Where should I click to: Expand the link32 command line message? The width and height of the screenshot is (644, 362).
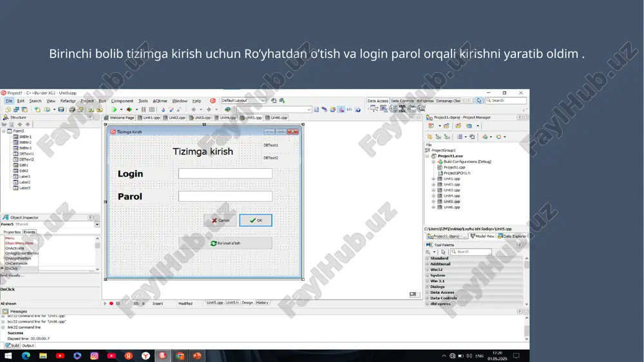pyautogui.click(x=3, y=327)
